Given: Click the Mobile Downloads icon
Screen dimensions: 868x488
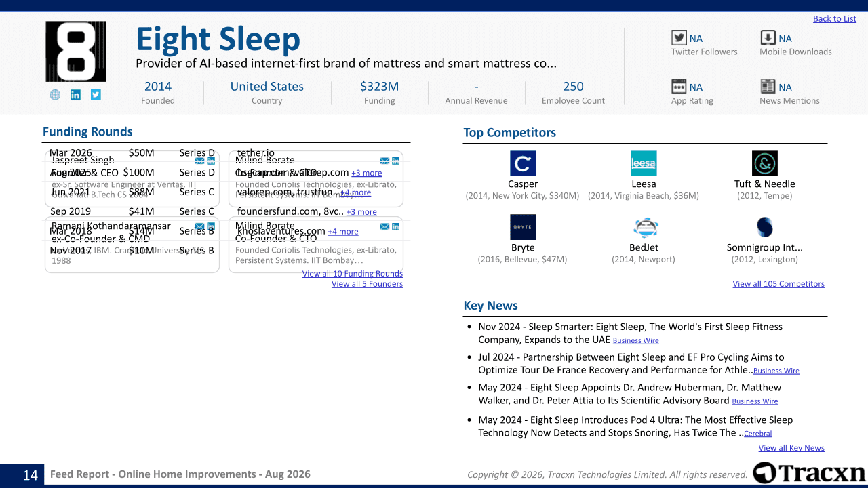Looking at the screenshot, I should [x=768, y=38].
